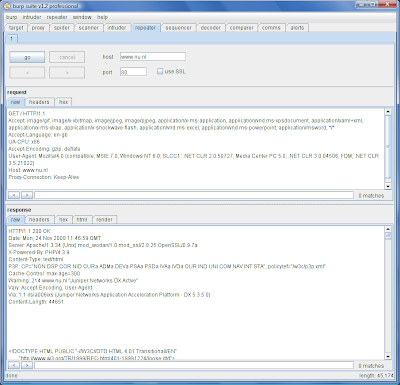
Task: Select the request hex tab
Action: [63, 102]
